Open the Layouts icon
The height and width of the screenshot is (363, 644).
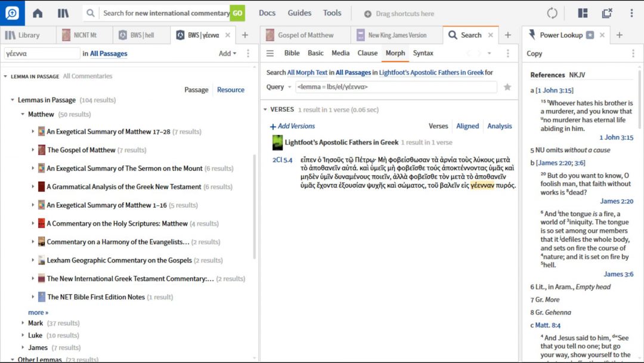click(x=583, y=13)
